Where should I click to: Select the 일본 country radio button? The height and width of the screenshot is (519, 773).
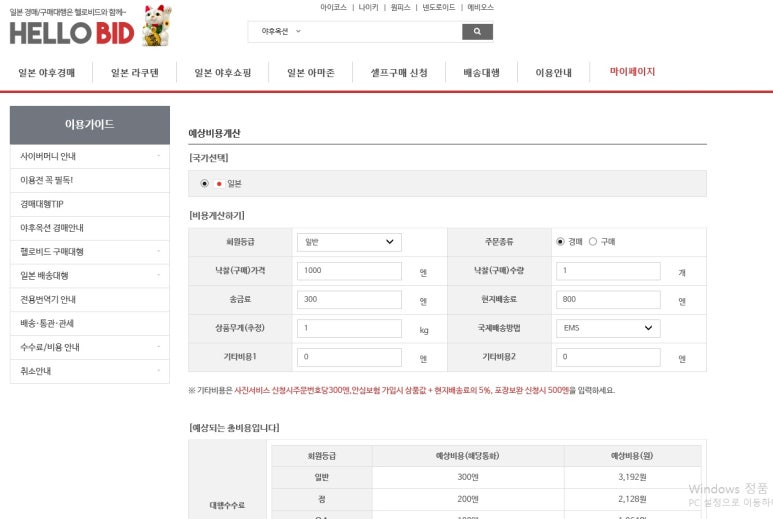[204, 183]
